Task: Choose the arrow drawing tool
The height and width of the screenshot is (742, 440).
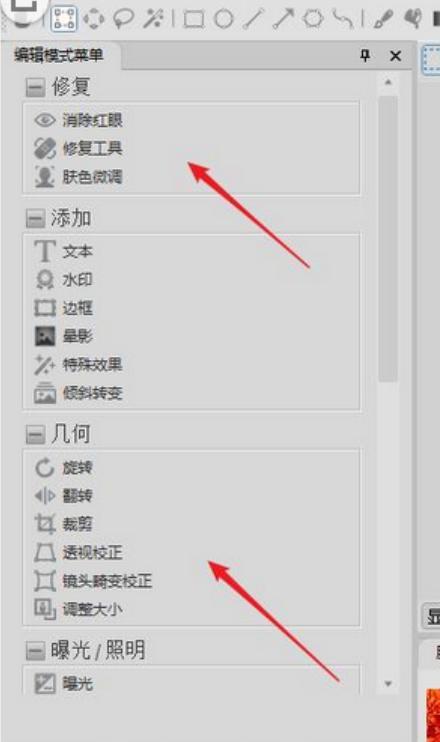Action: click(x=282, y=19)
